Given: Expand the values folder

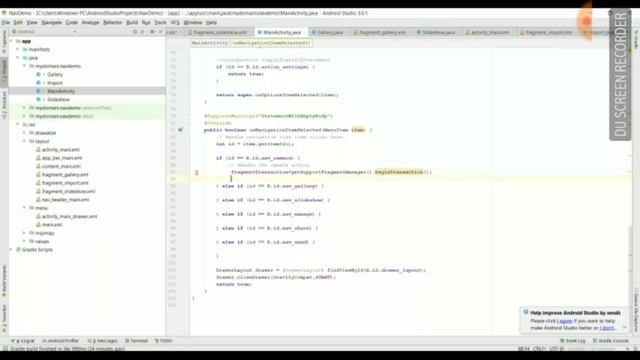Looking at the screenshot, I should click(x=24, y=242).
